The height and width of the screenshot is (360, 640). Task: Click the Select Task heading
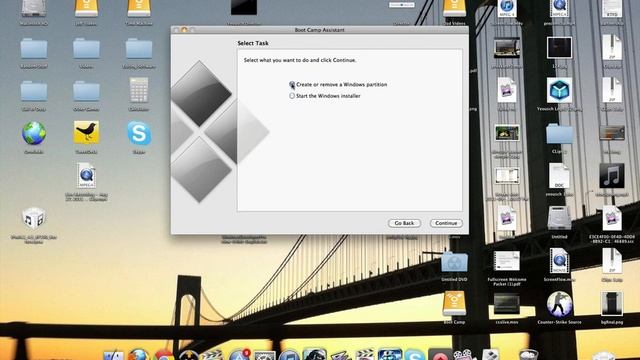pyautogui.click(x=253, y=43)
